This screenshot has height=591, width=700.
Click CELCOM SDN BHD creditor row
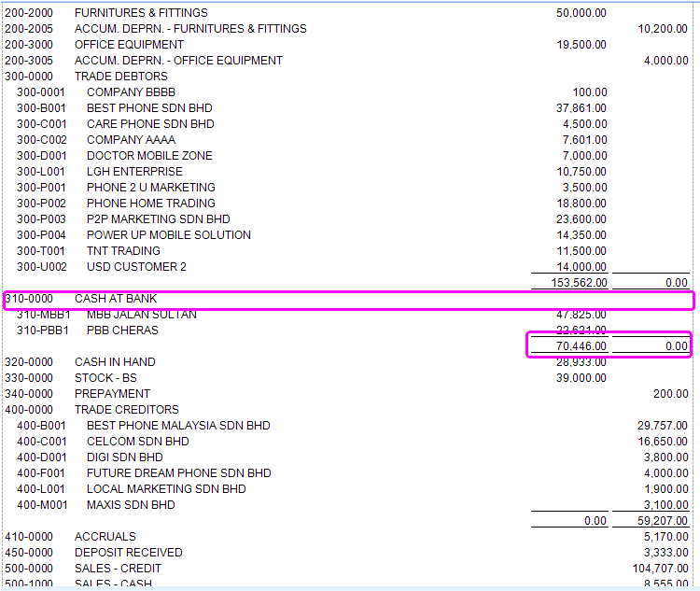click(346, 442)
